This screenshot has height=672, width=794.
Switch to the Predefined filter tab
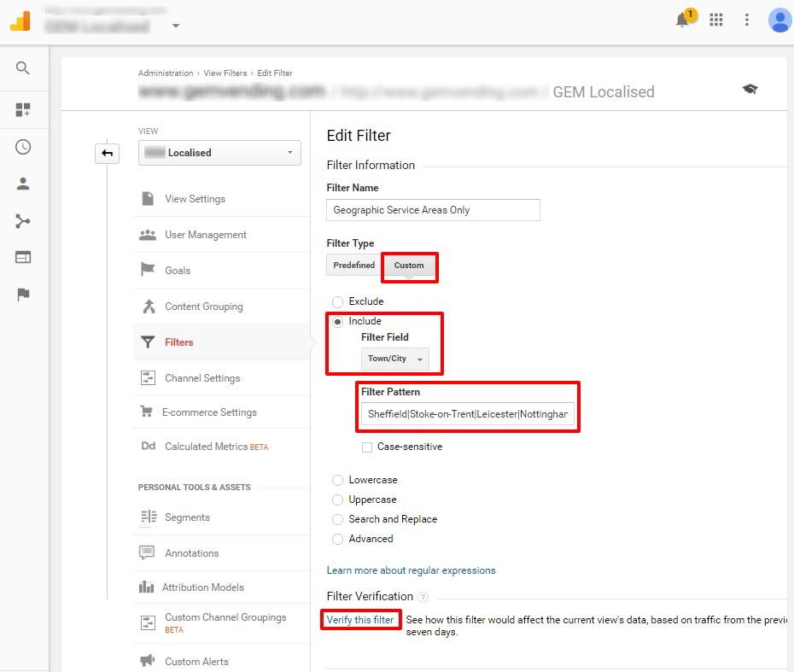(x=353, y=265)
